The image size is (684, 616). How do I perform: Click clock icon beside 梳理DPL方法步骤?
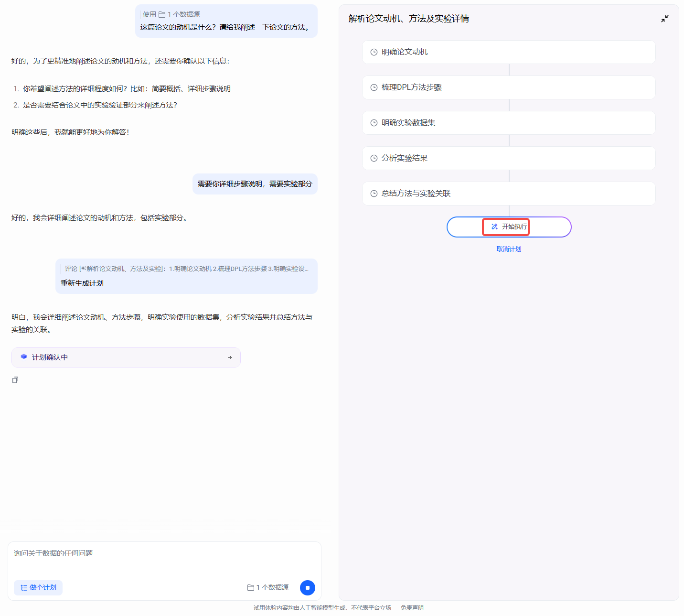pyautogui.click(x=374, y=87)
